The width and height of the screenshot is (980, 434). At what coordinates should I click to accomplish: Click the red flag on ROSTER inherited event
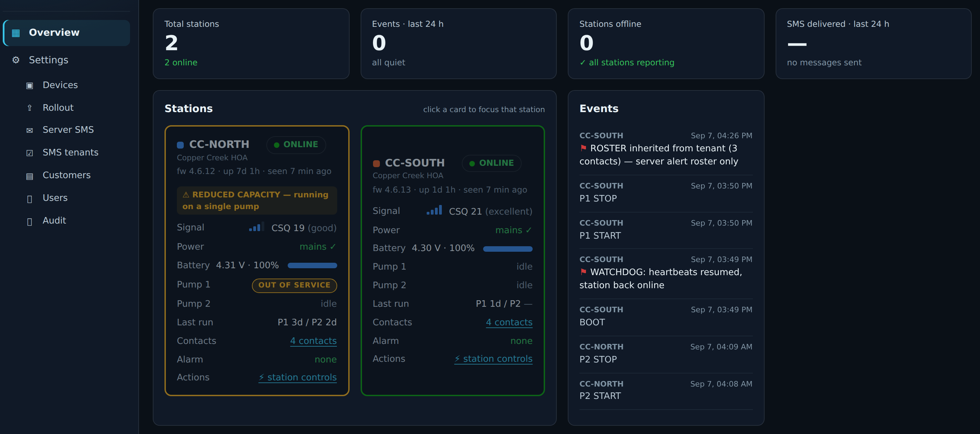(583, 148)
